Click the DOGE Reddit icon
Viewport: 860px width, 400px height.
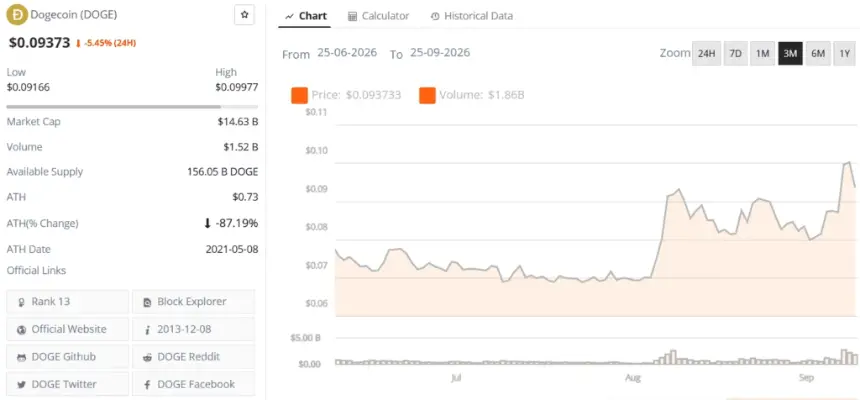147,357
